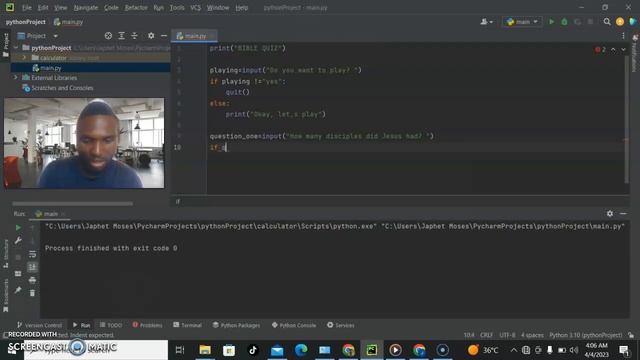Expand the calculator folder
The image size is (640, 360).
[24, 58]
